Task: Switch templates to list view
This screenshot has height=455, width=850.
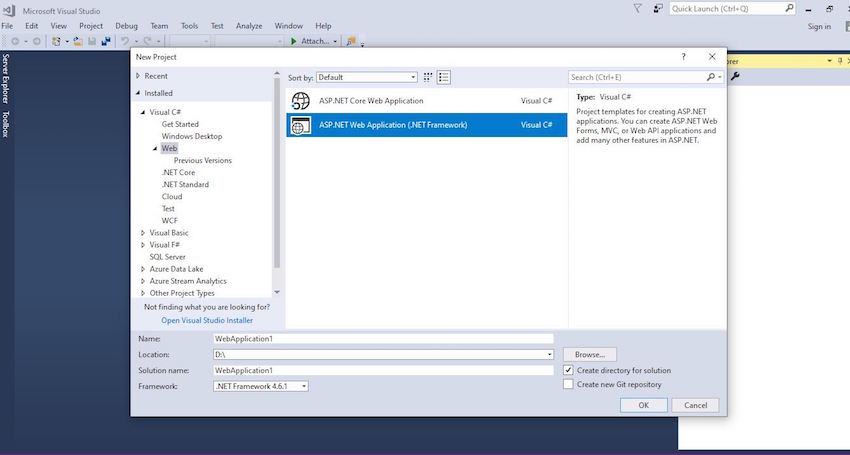Action: tap(444, 77)
